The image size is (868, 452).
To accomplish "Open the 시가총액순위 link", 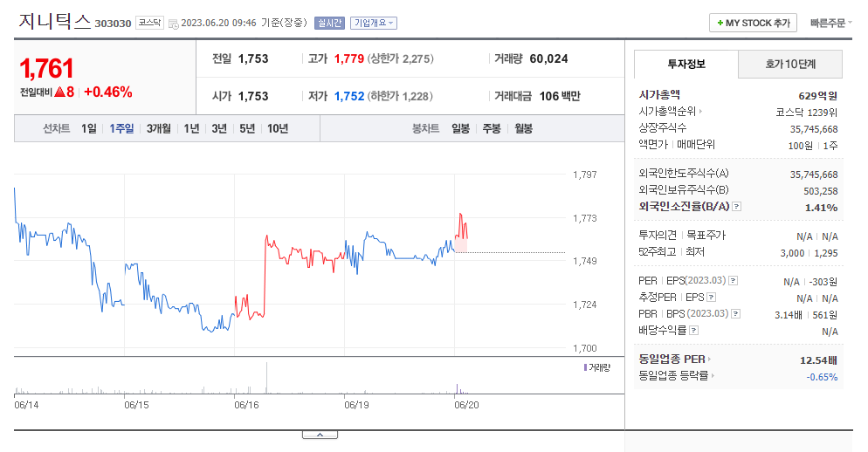I will (x=667, y=111).
